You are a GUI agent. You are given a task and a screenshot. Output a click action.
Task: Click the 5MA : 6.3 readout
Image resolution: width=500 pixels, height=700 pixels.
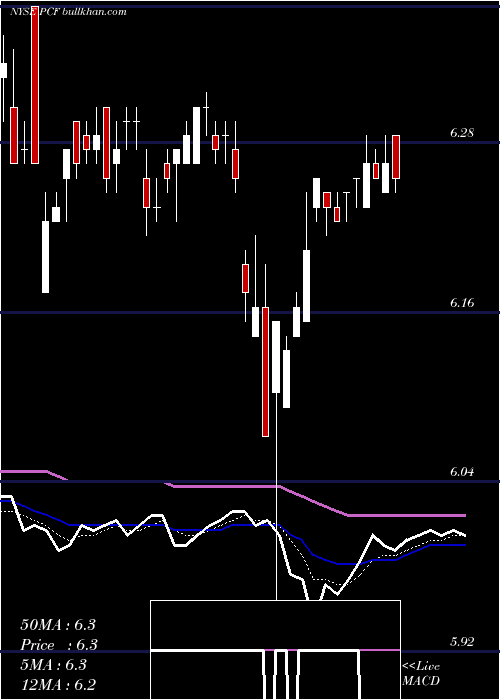pos(53,665)
